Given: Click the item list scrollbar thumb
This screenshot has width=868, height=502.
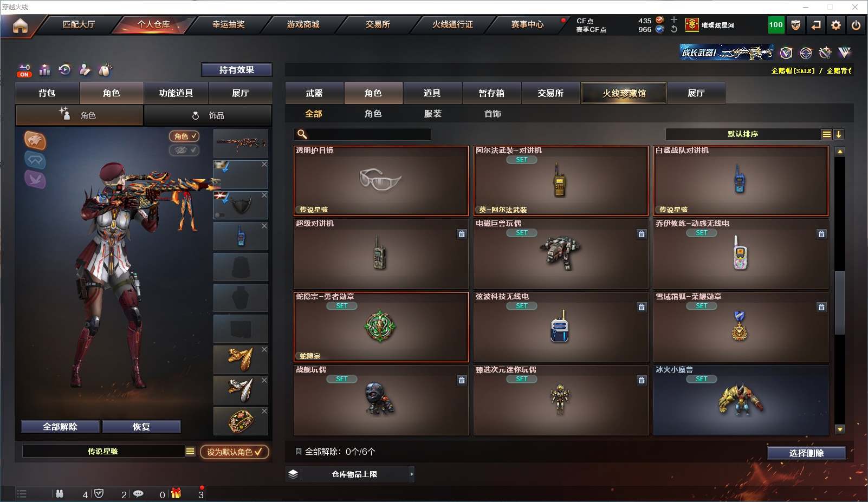Looking at the screenshot, I should pos(840,302).
